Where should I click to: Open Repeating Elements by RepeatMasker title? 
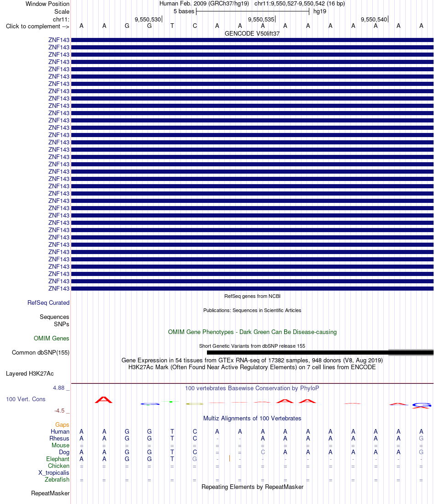coord(252,487)
